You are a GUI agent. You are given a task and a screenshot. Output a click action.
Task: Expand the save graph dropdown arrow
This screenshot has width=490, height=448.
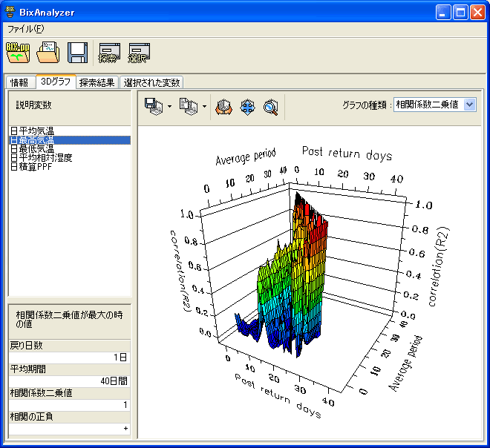click(x=169, y=107)
